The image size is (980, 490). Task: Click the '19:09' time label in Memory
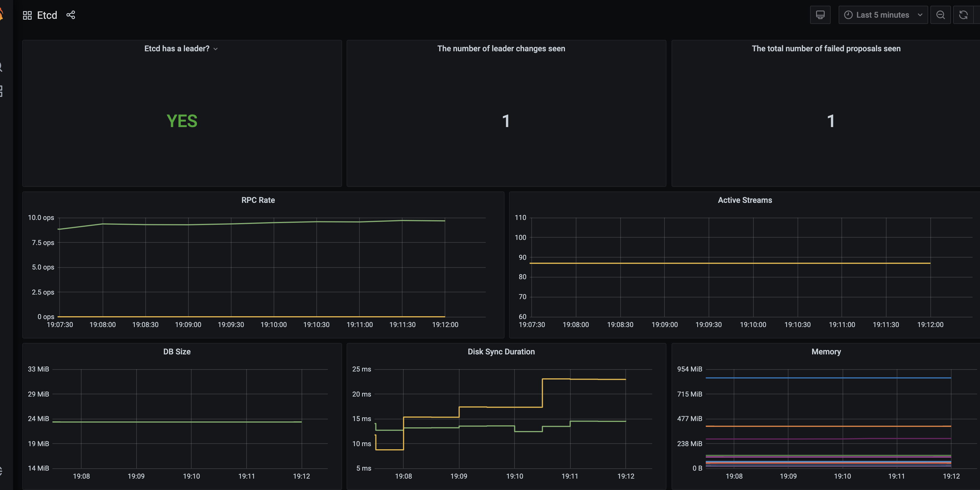click(x=788, y=476)
